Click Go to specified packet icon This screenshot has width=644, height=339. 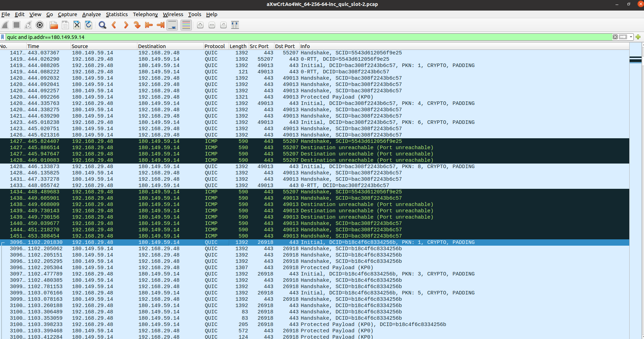tap(137, 25)
